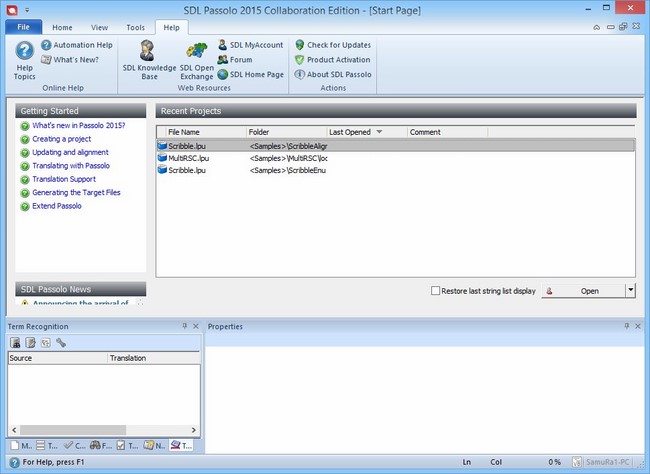This screenshot has height=474, width=650.
Task: Open Product Activation
Action: point(332,60)
